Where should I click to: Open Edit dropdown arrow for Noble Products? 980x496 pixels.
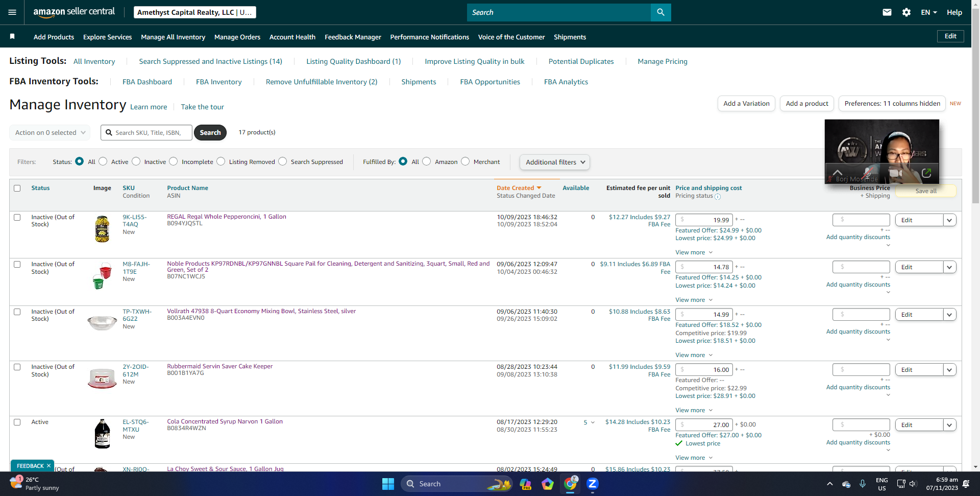pos(949,267)
